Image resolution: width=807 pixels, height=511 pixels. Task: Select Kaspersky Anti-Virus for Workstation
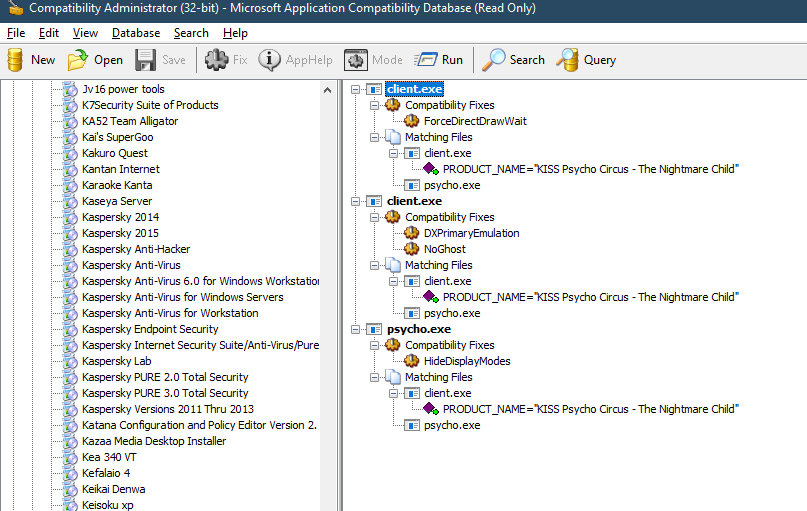coord(170,313)
